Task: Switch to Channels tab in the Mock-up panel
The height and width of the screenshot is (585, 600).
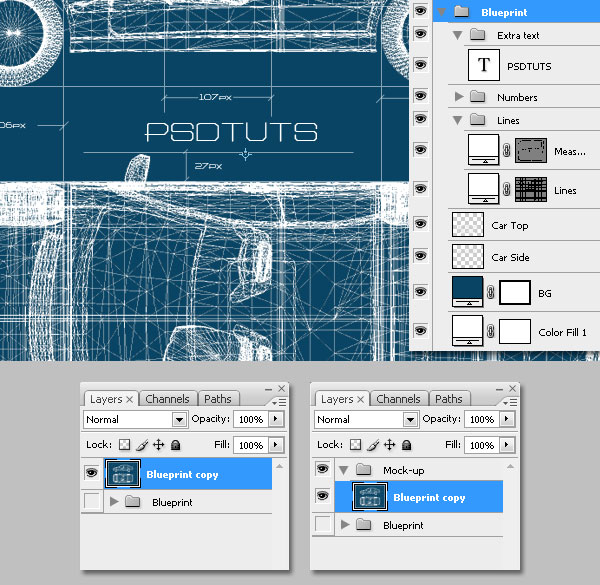Action: [398, 399]
